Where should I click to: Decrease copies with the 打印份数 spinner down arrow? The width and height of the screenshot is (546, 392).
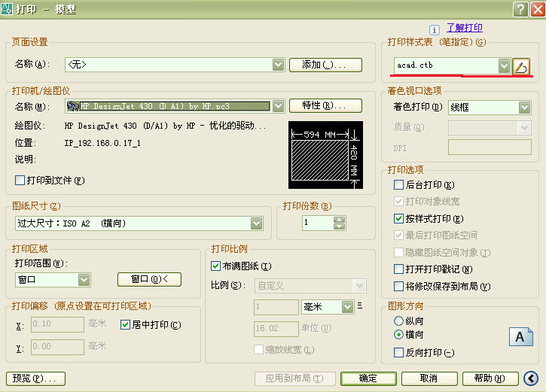click(339, 226)
